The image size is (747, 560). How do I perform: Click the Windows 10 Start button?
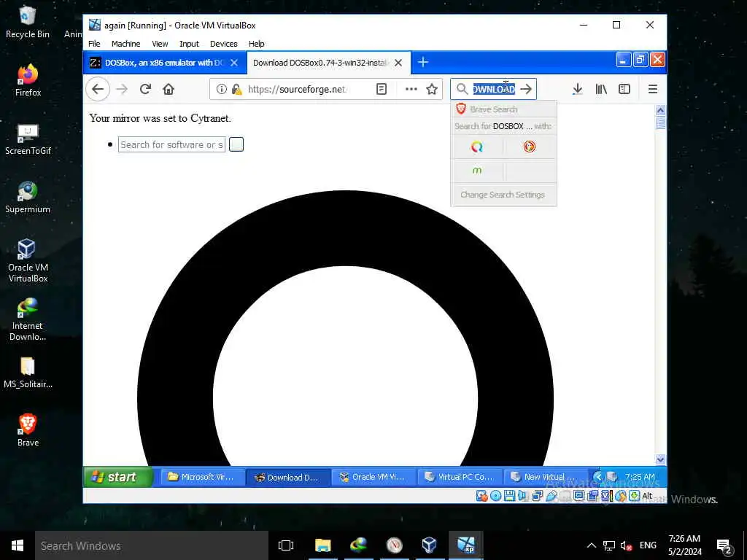(18, 545)
